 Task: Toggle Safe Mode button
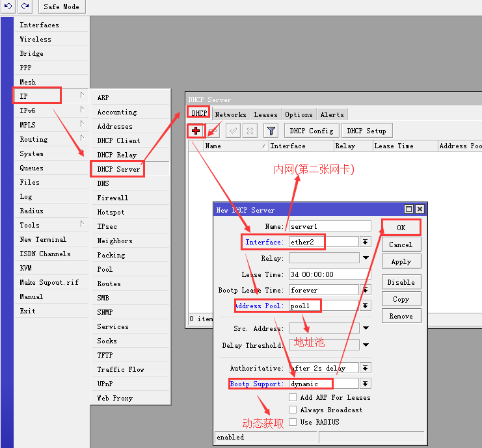click(x=62, y=7)
